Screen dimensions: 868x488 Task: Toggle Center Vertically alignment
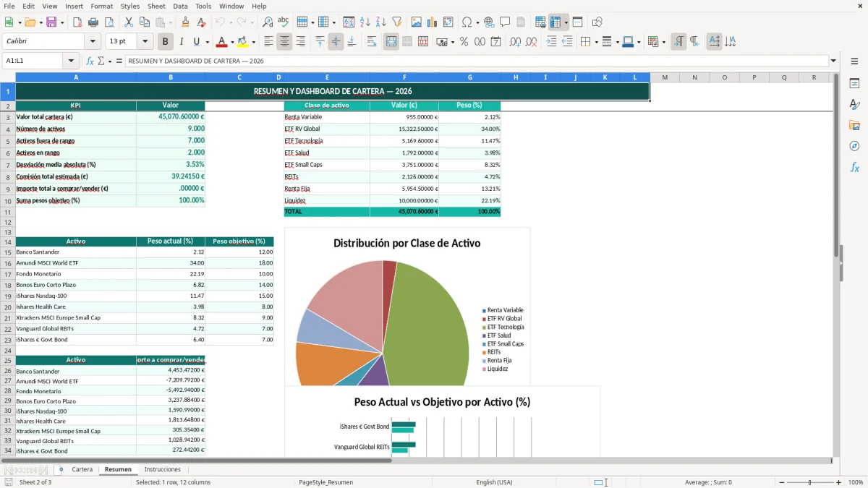click(x=336, y=42)
